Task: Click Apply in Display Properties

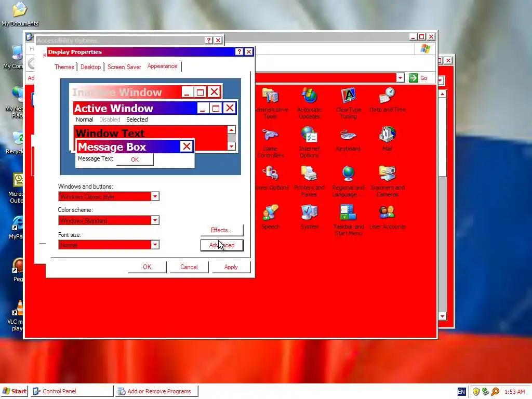Action: 231,267
